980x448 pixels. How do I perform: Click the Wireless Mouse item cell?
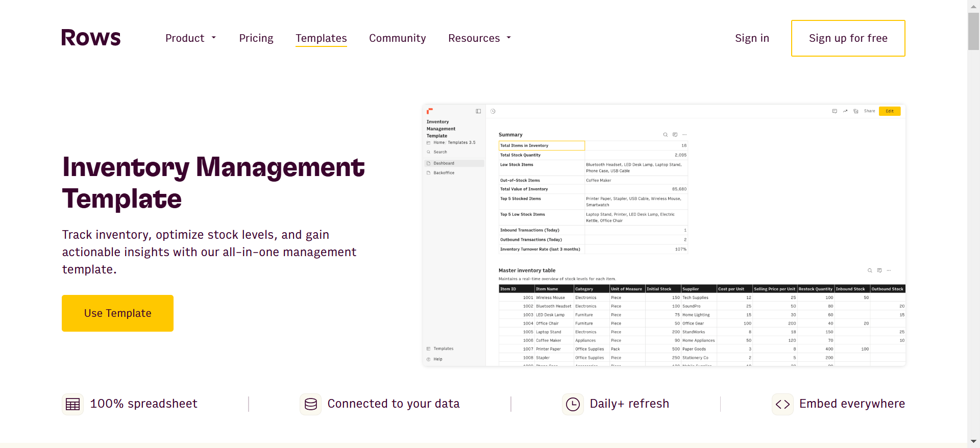pos(554,297)
